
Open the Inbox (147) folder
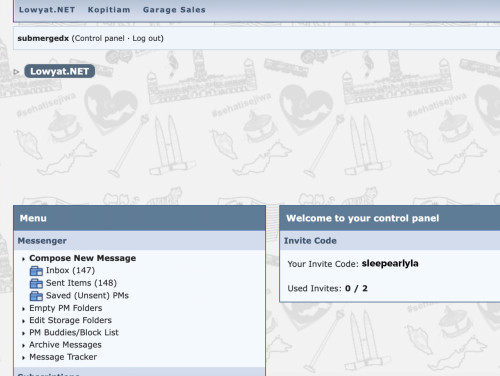pos(70,270)
